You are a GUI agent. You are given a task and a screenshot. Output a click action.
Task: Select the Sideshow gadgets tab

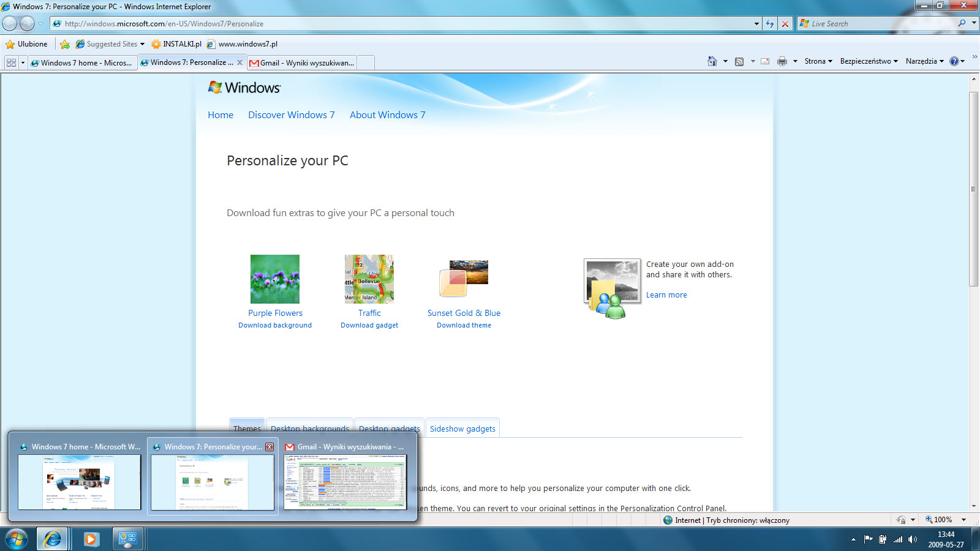coord(462,429)
